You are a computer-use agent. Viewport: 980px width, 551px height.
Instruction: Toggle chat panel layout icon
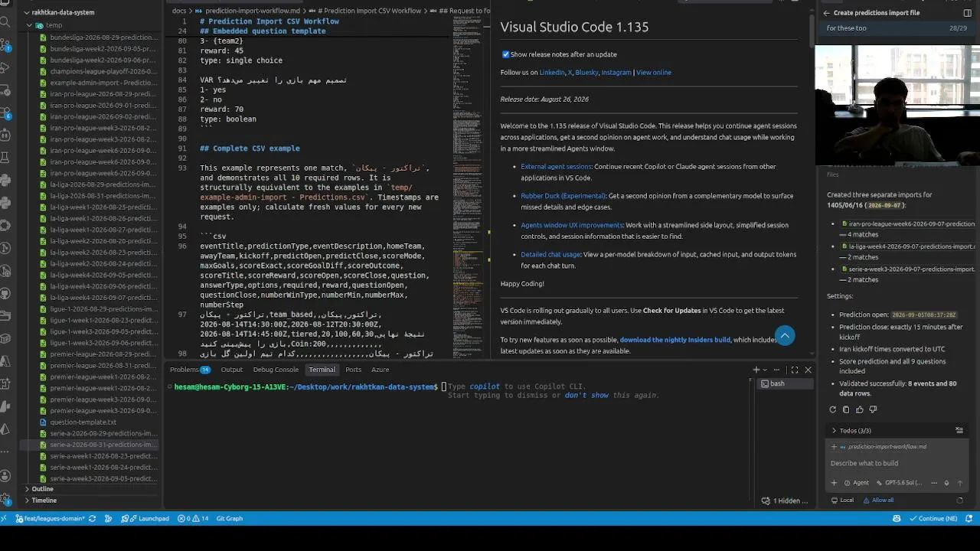(967, 13)
